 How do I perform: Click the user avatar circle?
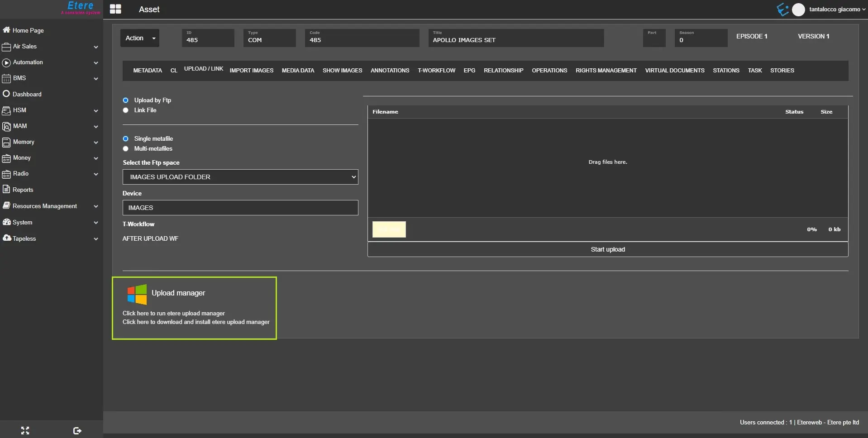(x=798, y=10)
